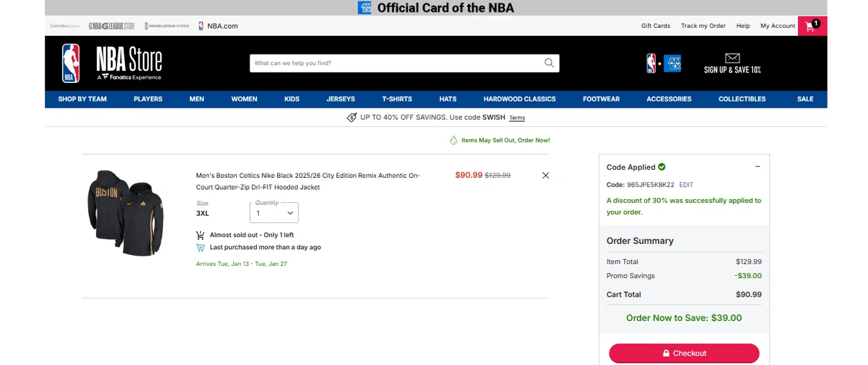Click the Order Summary heading
The height and width of the screenshot is (365, 868).
click(640, 241)
